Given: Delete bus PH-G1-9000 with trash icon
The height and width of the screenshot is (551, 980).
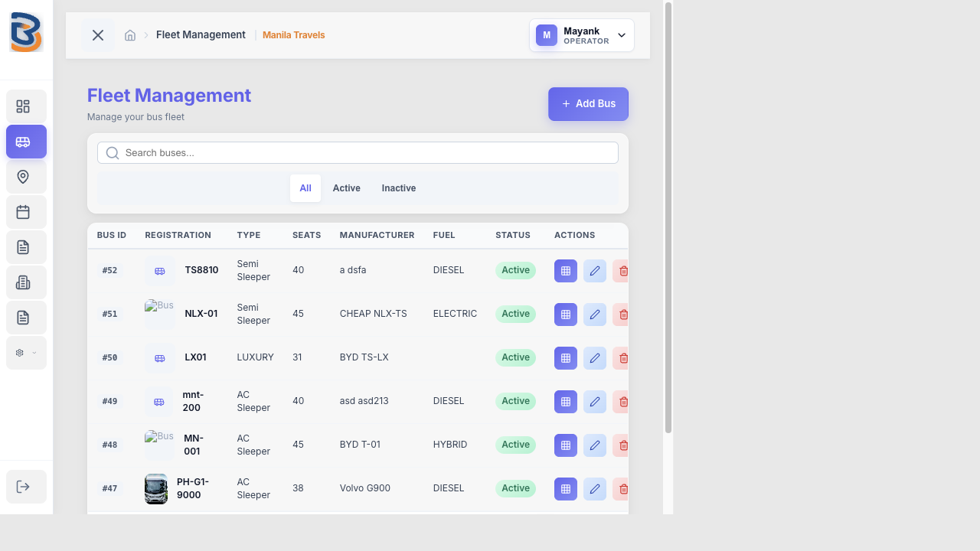Looking at the screenshot, I should pyautogui.click(x=621, y=489).
